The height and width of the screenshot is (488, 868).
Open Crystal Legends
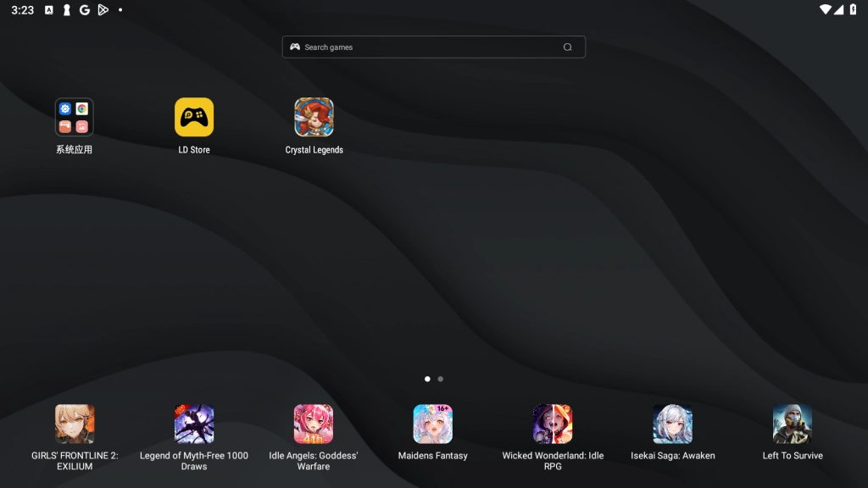tap(314, 116)
